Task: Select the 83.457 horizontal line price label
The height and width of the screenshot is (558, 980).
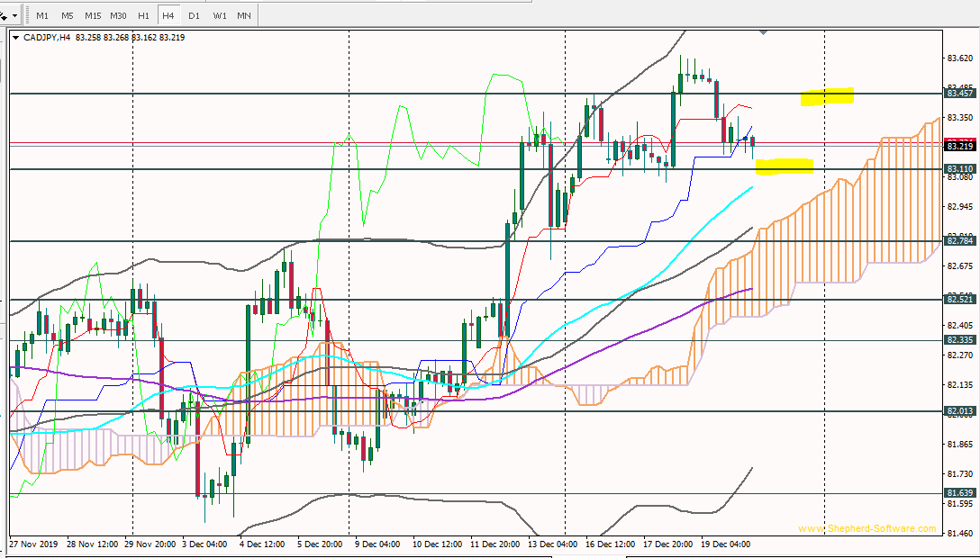Action: (x=960, y=93)
